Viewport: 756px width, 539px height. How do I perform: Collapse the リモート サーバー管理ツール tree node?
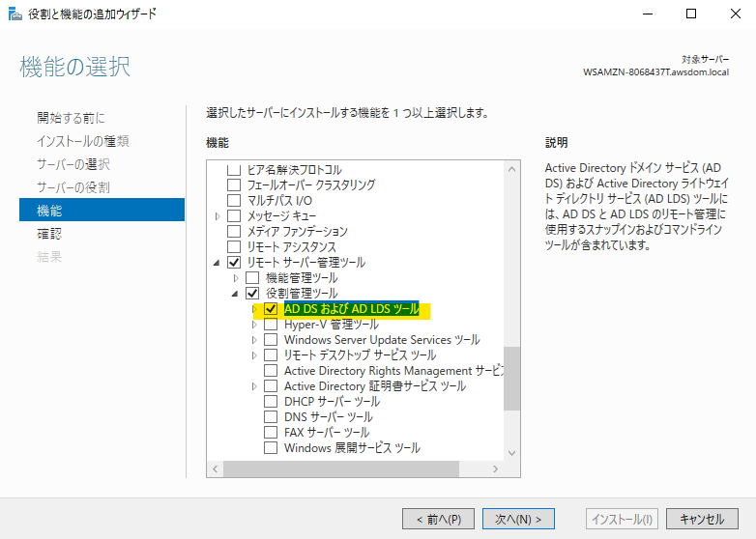click(x=218, y=263)
